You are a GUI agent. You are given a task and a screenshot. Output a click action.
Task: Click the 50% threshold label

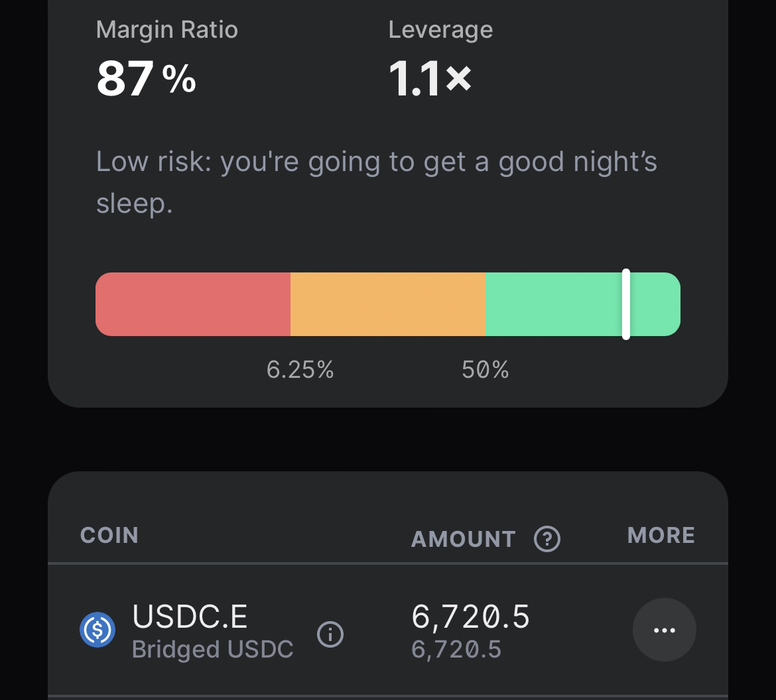point(485,369)
